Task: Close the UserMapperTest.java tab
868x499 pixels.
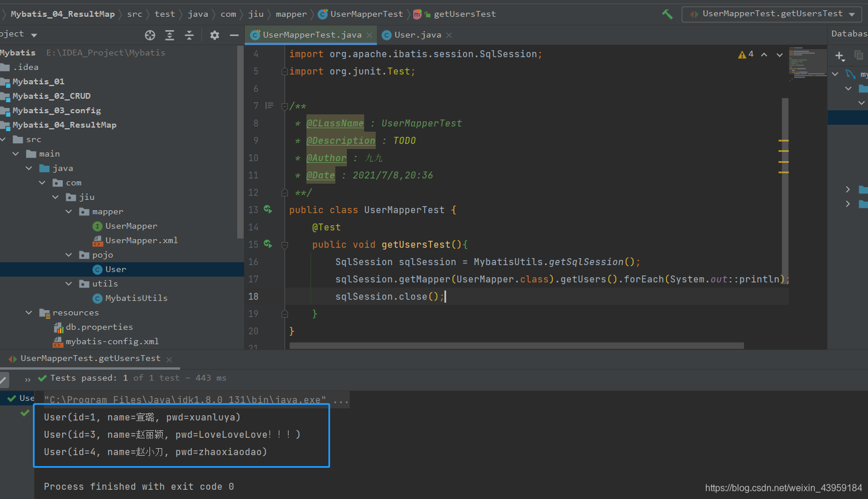Action: click(x=369, y=35)
